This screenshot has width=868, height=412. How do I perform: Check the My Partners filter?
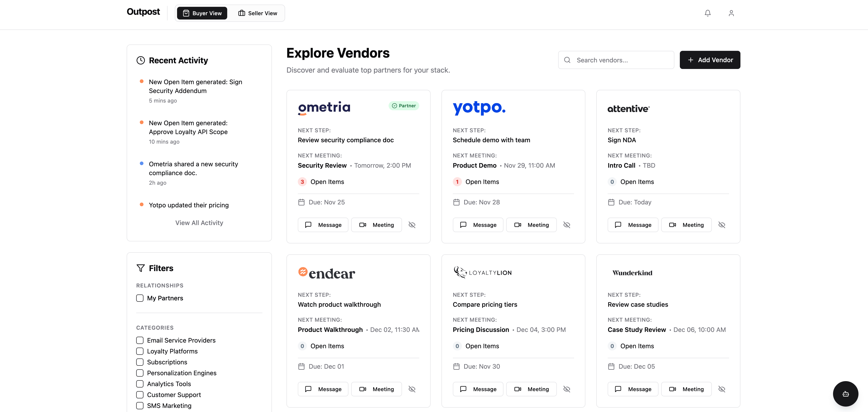(140, 298)
